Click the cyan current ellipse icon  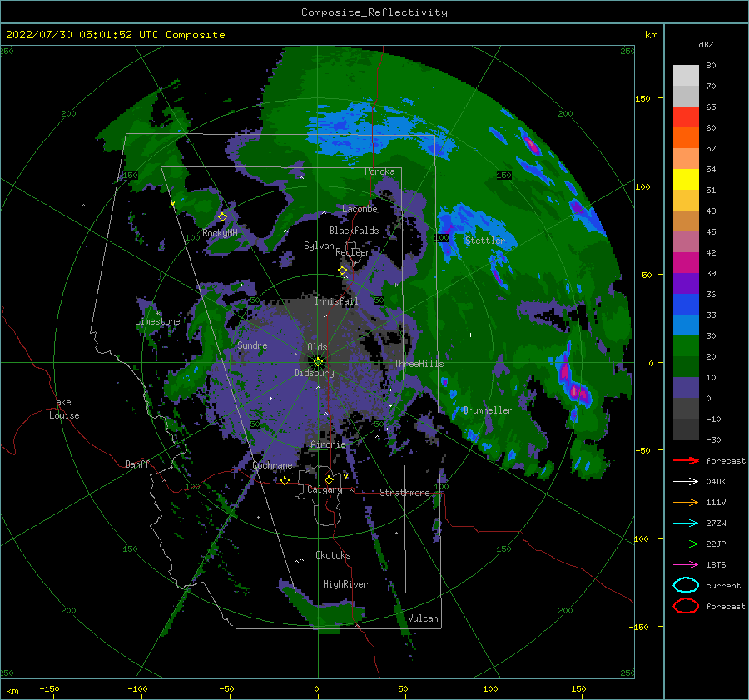[x=686, y=585]
